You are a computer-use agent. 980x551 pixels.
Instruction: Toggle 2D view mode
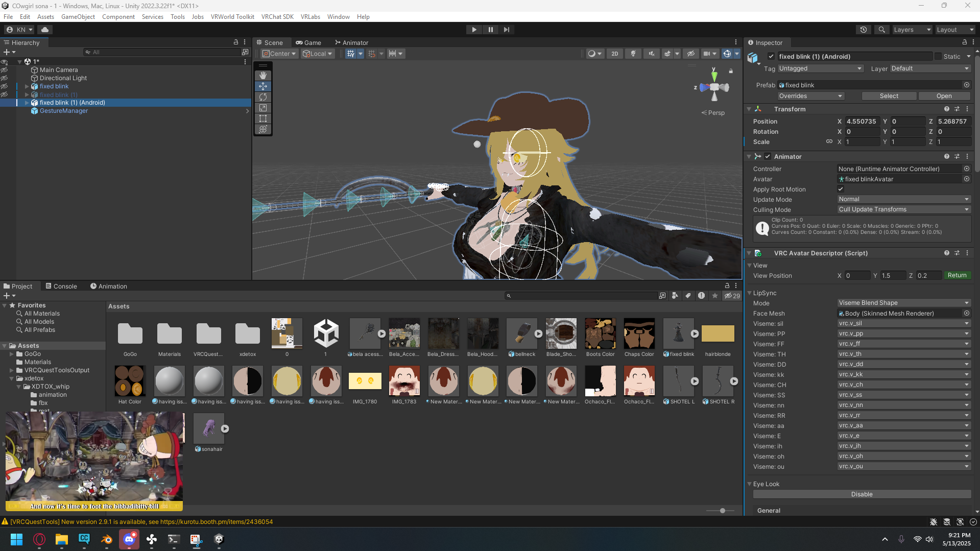click(x=615, y=54)
